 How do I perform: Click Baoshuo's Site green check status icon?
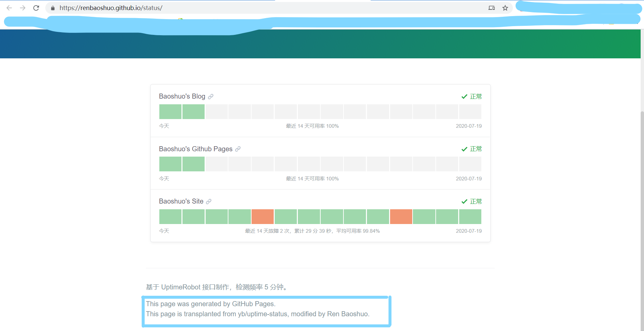(464, 202)
